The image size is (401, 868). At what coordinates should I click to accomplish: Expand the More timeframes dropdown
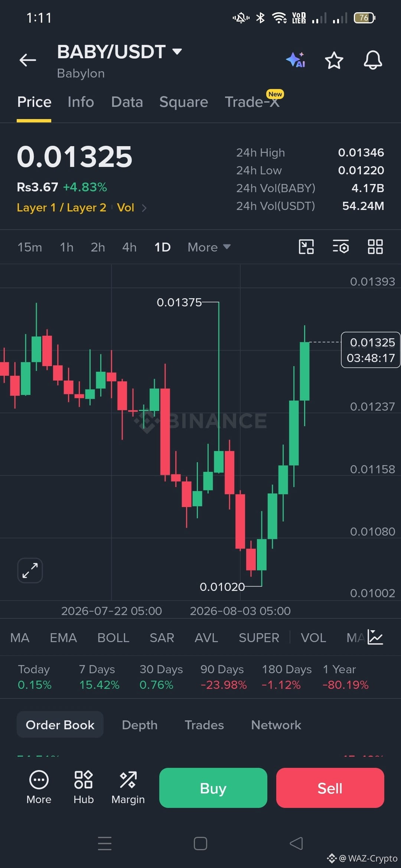(x=209, y=247)
